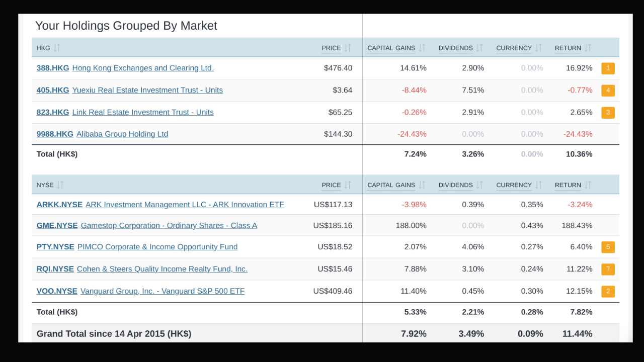644x362 pixels.
Task: Open Gamestop Corporation Class A link
Action: [x=169, y=225]
